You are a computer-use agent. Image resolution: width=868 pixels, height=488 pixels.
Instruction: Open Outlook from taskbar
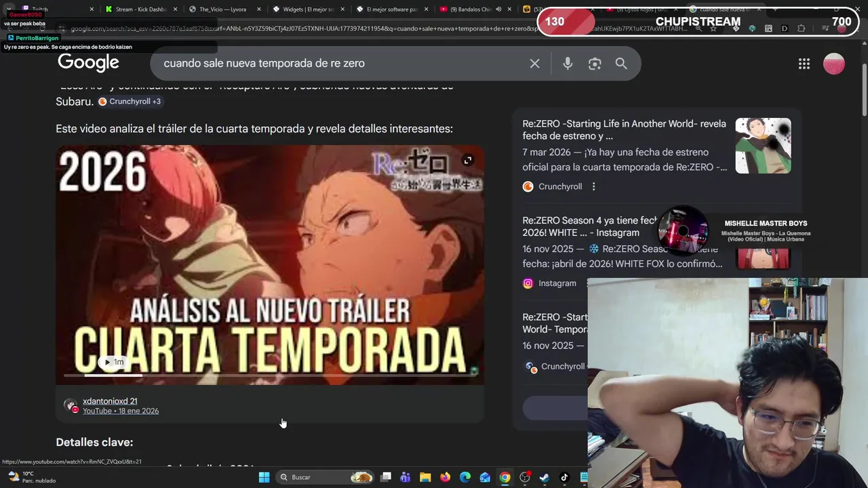point(485,477)
